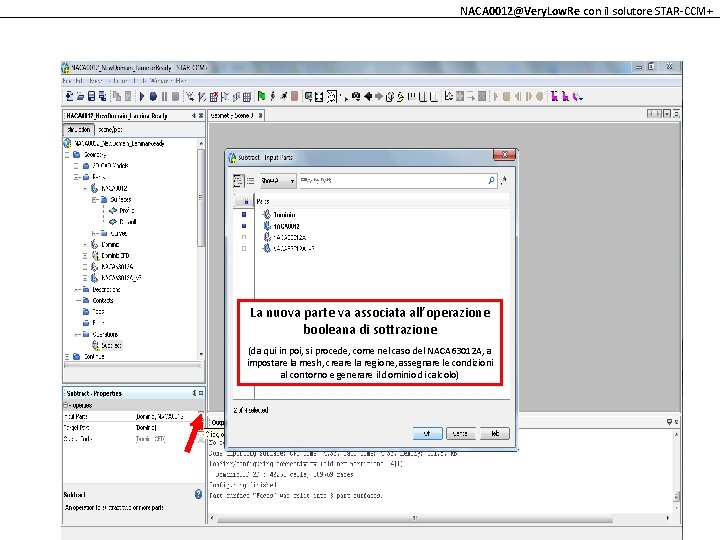
Task: Collapse the Parts tree node
Action: (76, 177)
